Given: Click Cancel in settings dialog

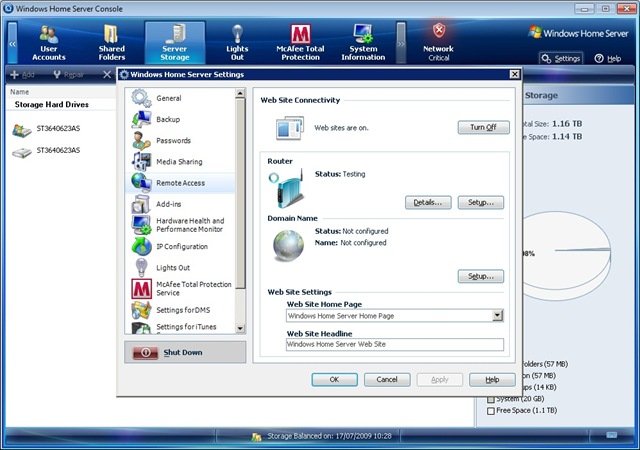Looking at the screenshot, I should tap(387, 380).
